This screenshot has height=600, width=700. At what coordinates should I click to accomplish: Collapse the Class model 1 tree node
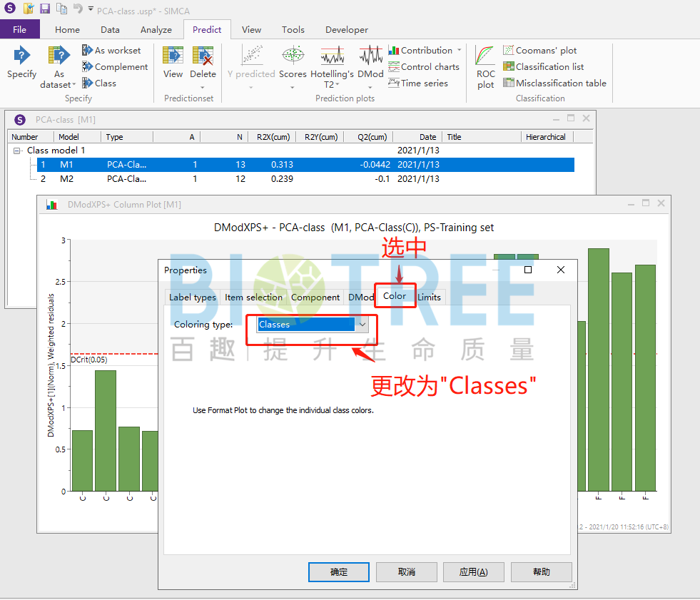point(17,151)
